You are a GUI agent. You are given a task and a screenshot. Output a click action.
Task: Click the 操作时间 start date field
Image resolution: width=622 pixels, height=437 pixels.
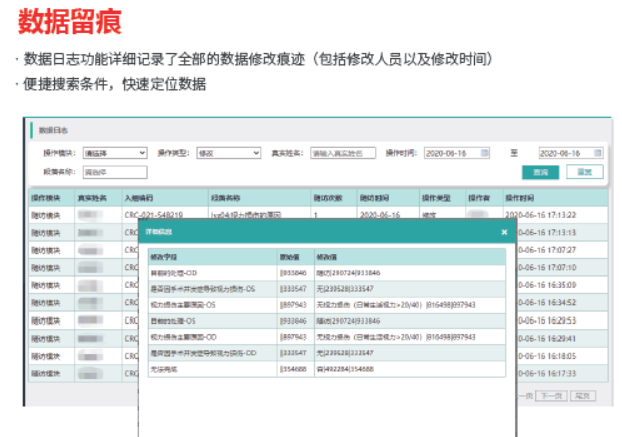[457, 153]
